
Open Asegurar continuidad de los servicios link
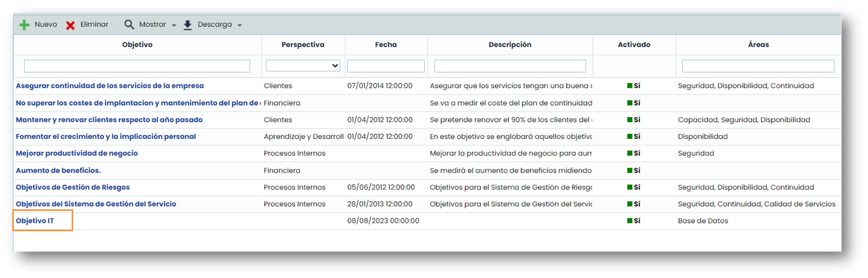[x=109, y=86]
